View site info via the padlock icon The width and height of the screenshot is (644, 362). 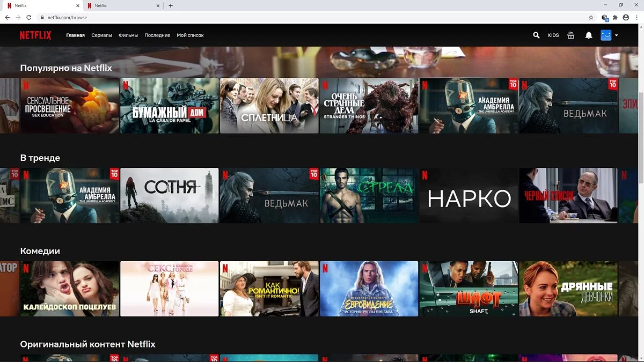[42, 17]
